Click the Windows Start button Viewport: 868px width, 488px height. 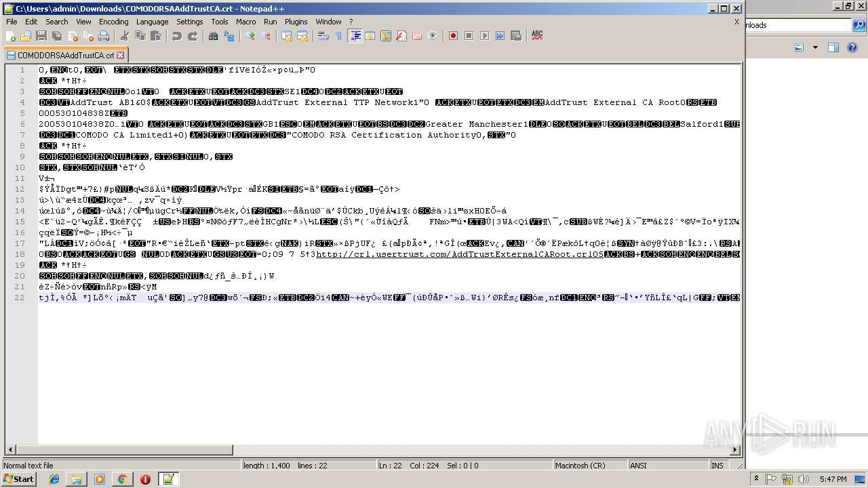[18, 479]
